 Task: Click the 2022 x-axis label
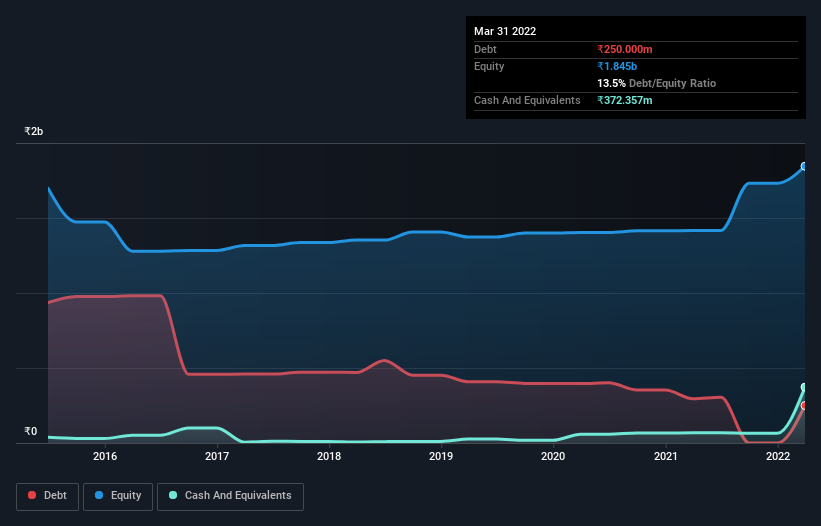pos(778,456)
